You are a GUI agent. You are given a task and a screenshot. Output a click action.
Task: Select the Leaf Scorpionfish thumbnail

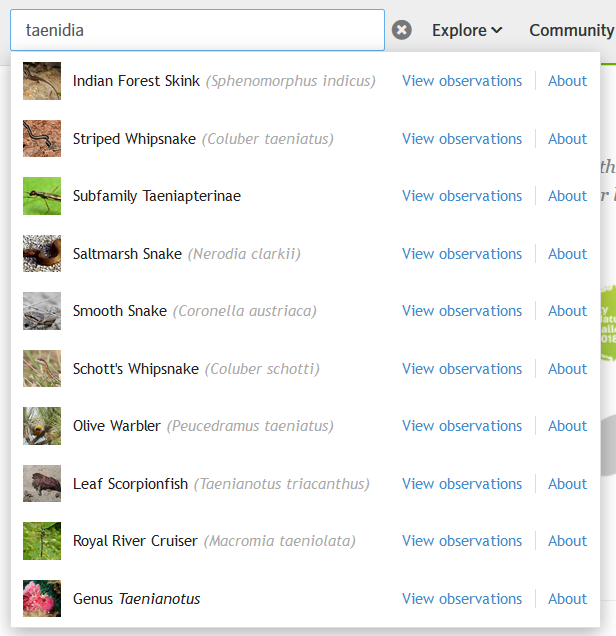42,484
